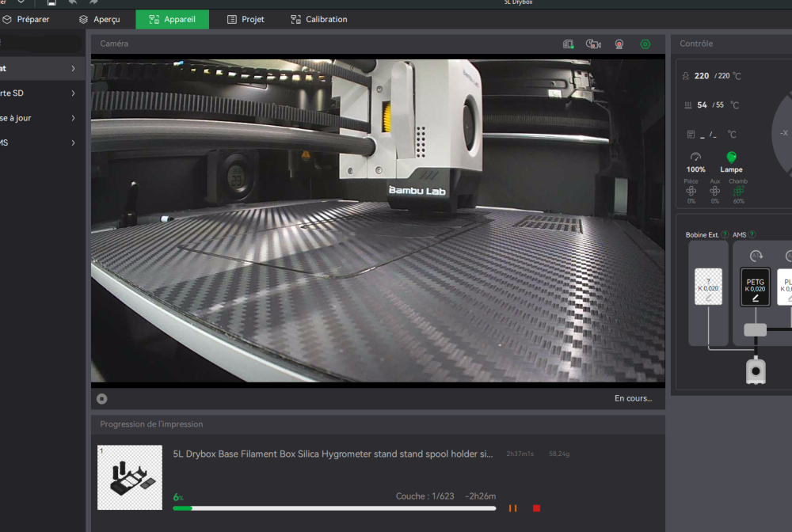This screenshot has width=792, height=532.
Task: Toggle the Chamb chamber fan
Action: click(738, 192)
